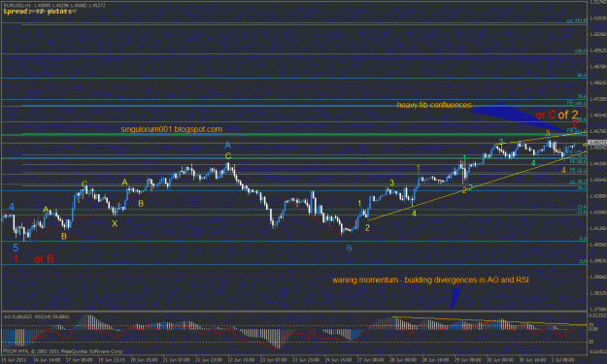This screenshot has height=364, width=607.
Task: Click the '17 Jun 08:00' time axis label
Action: (79, 360)
